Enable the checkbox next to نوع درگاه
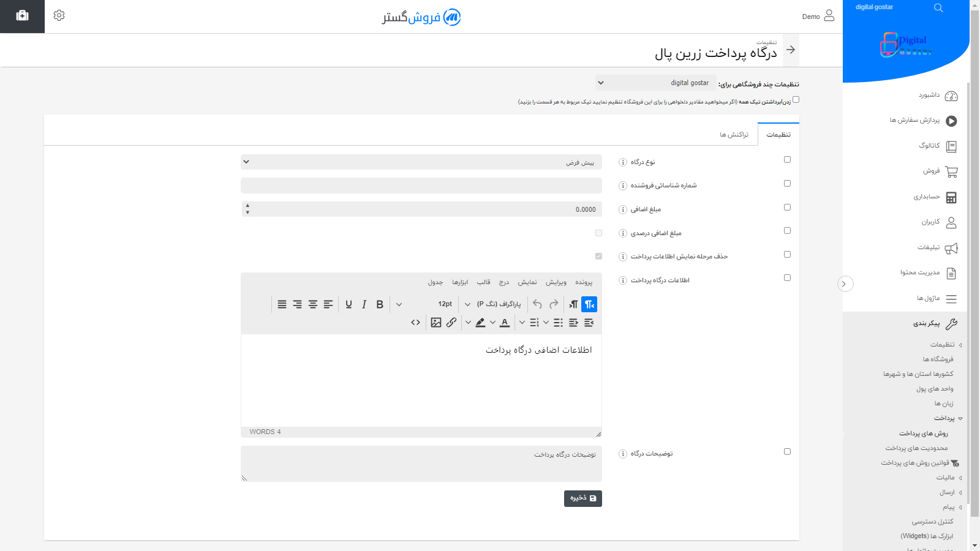Image resolution: width=980 pixels, height=551 pixels. 787,159
